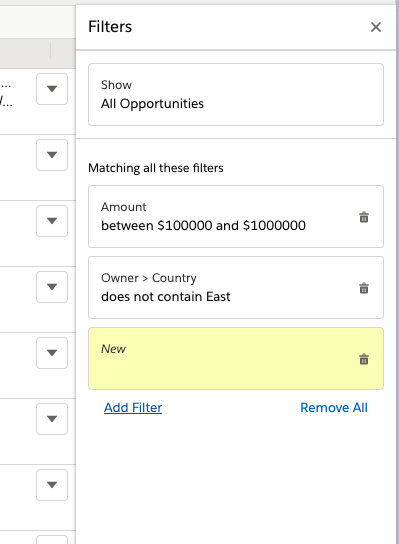Click Remove All filters link

click(x=334, y=408)
